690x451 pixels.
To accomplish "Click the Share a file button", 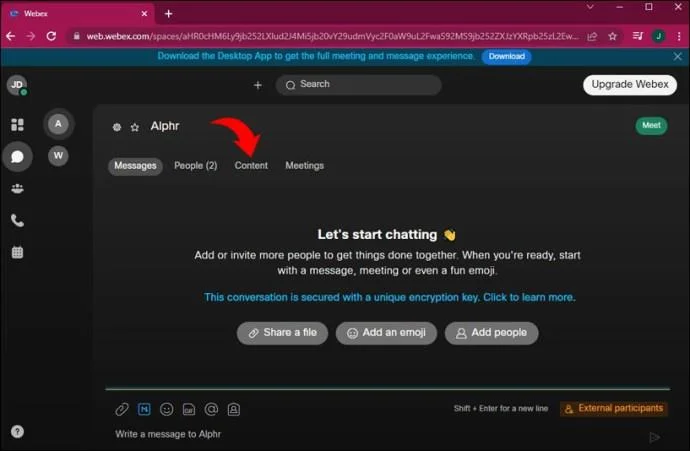I will (x=282, y=333).
